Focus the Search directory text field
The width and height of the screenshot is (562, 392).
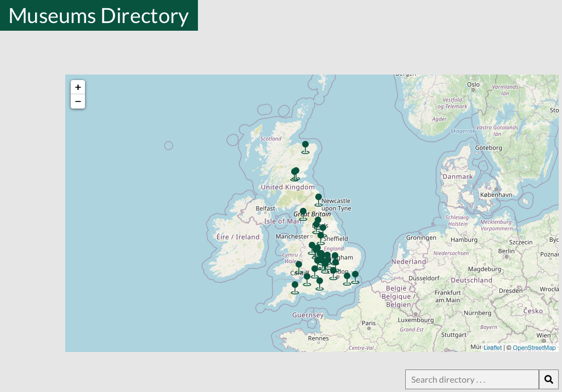(472, 379)
